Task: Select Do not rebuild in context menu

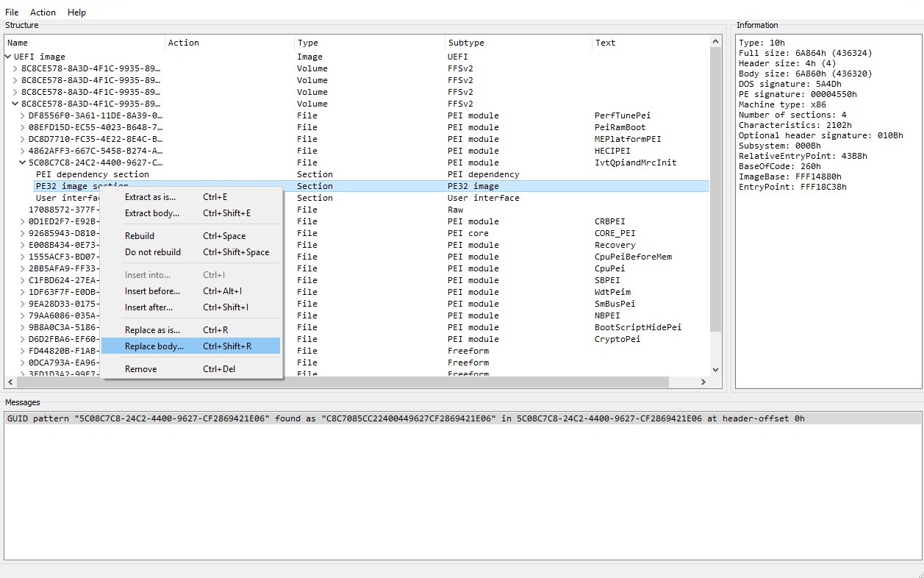Action: [191, 252]
